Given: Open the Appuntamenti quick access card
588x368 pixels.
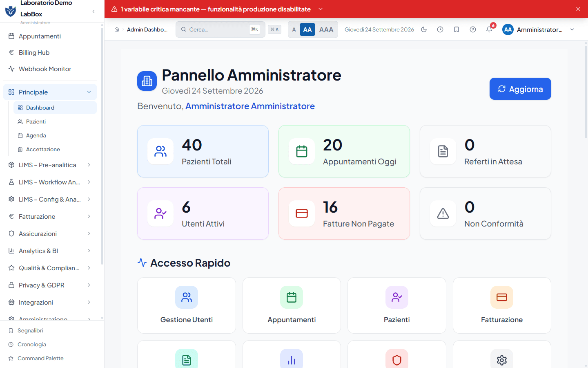Looking at the screenshot, I should (292, 305).
